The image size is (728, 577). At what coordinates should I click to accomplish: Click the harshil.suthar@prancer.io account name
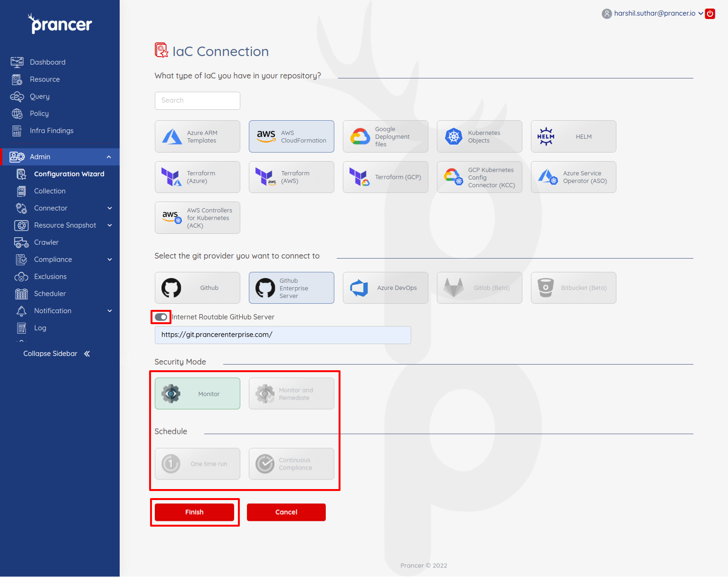click(x=655, y=13)
